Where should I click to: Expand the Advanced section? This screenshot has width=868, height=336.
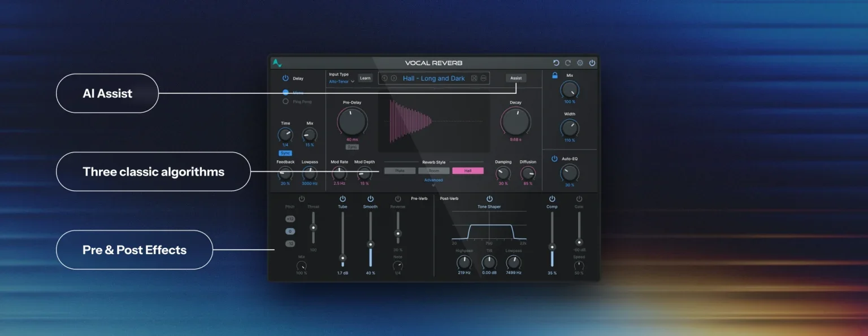click(433, 181)
